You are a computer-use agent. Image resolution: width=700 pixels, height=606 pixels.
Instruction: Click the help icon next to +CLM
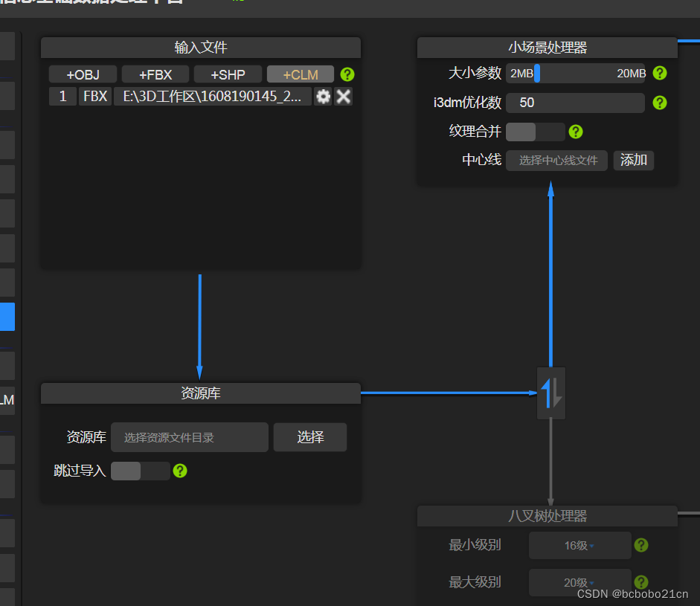347,74
